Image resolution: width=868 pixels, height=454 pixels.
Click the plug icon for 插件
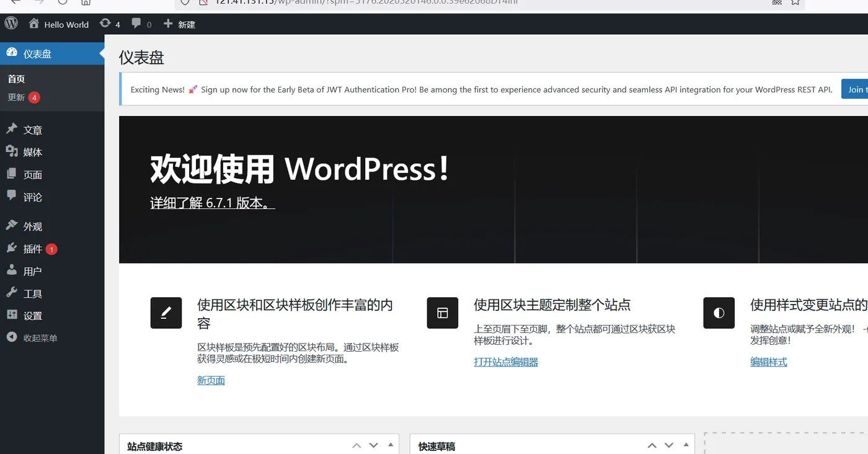12,248
